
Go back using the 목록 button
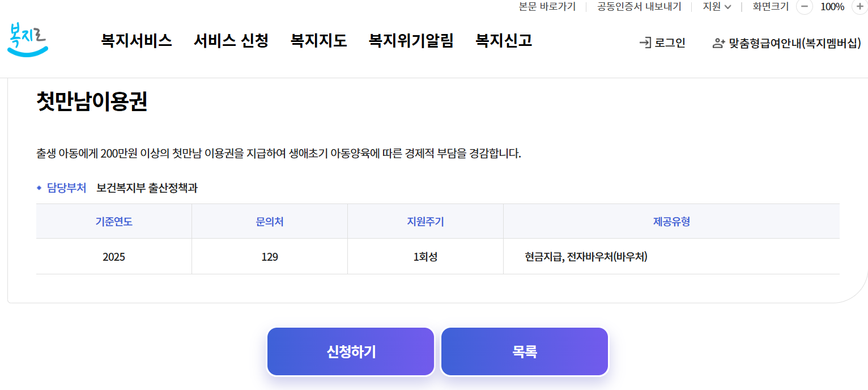coord(524,351)
